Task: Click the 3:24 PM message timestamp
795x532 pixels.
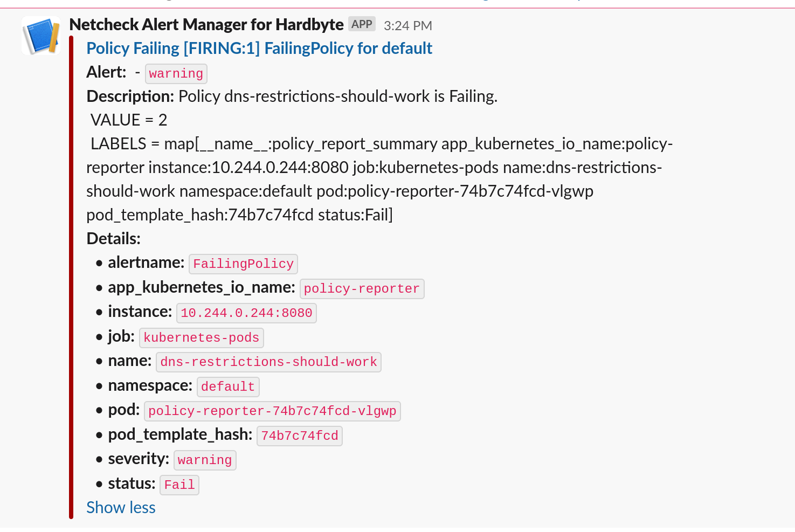Action: 407,25
